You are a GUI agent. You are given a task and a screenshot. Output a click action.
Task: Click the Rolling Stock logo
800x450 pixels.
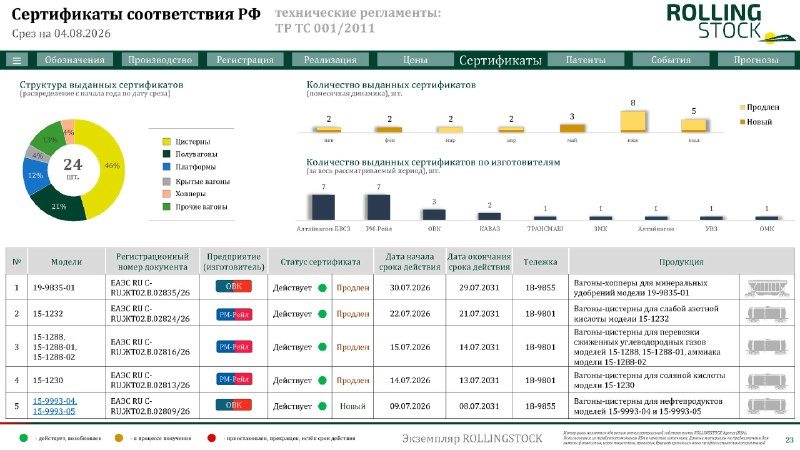pyautogui.click(x=730, y=23)
